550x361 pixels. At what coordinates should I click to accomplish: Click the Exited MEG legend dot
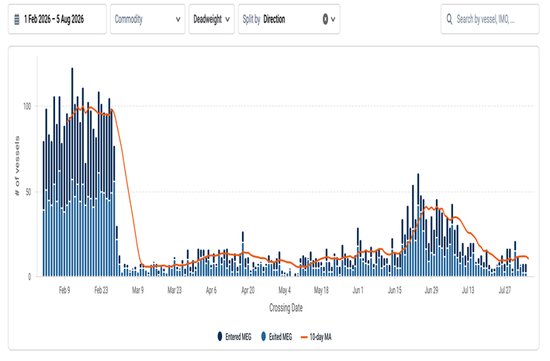pos(264,336)
